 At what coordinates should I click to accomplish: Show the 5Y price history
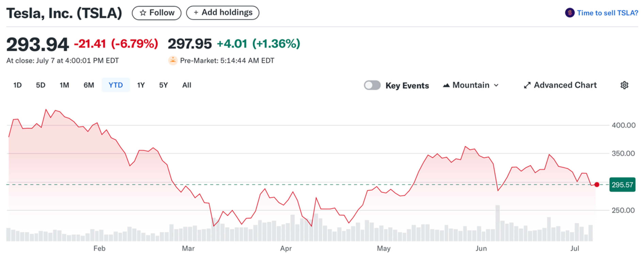point(163,85)
